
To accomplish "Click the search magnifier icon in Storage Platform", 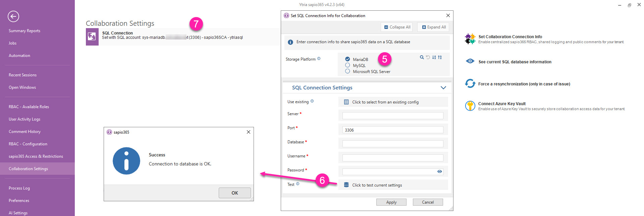I will point(422,57).
